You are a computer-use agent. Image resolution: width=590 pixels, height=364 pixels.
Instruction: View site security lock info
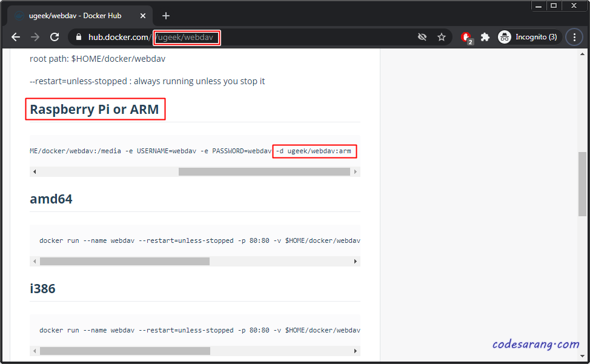78,37
